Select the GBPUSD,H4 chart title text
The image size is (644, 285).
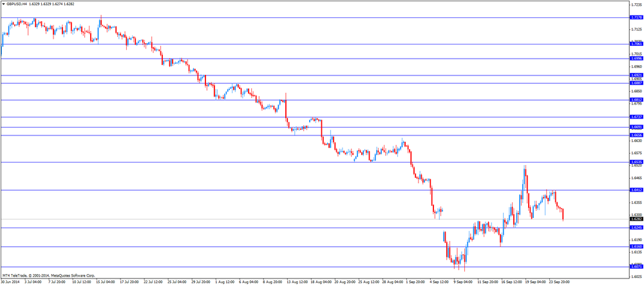[x=16, y=3]
